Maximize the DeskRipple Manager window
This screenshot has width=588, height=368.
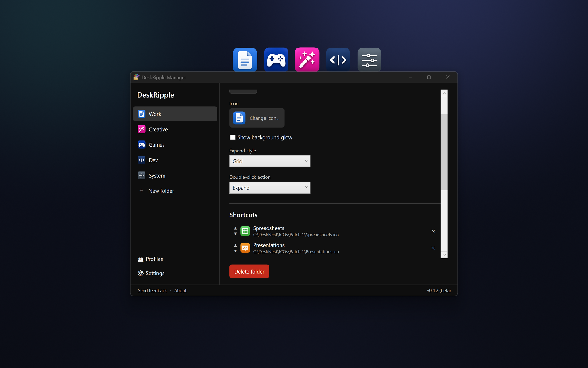point(429,77)
